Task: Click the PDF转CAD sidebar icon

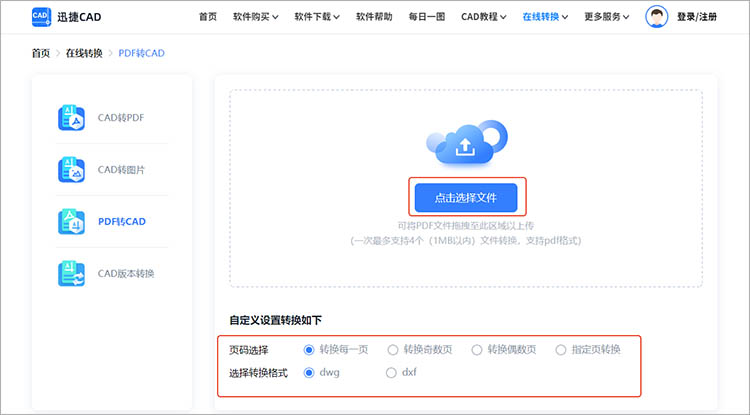Action: coord(71,222)
